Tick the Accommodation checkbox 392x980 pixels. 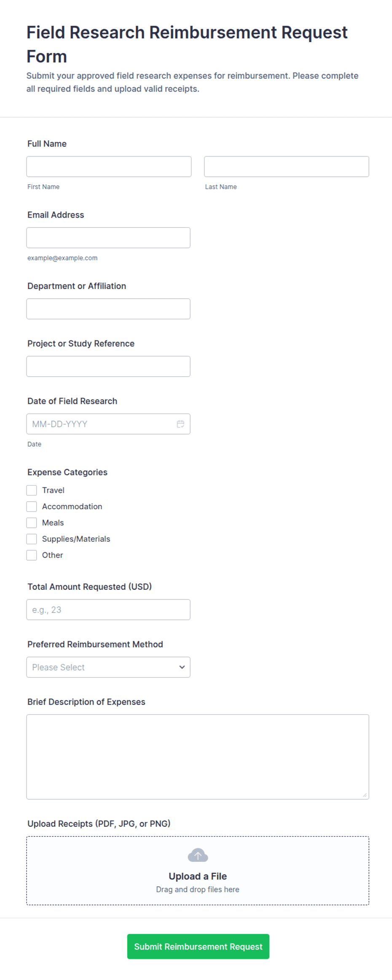tap(32, 506)
